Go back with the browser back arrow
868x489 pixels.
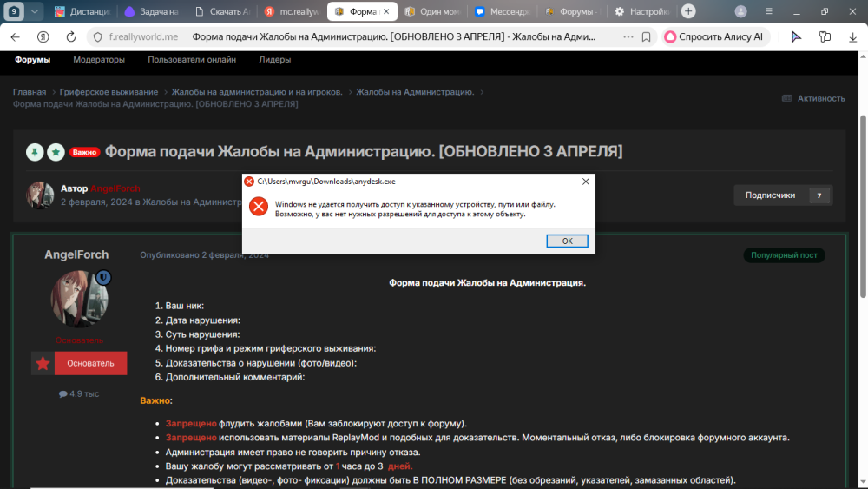click(16, 36)
